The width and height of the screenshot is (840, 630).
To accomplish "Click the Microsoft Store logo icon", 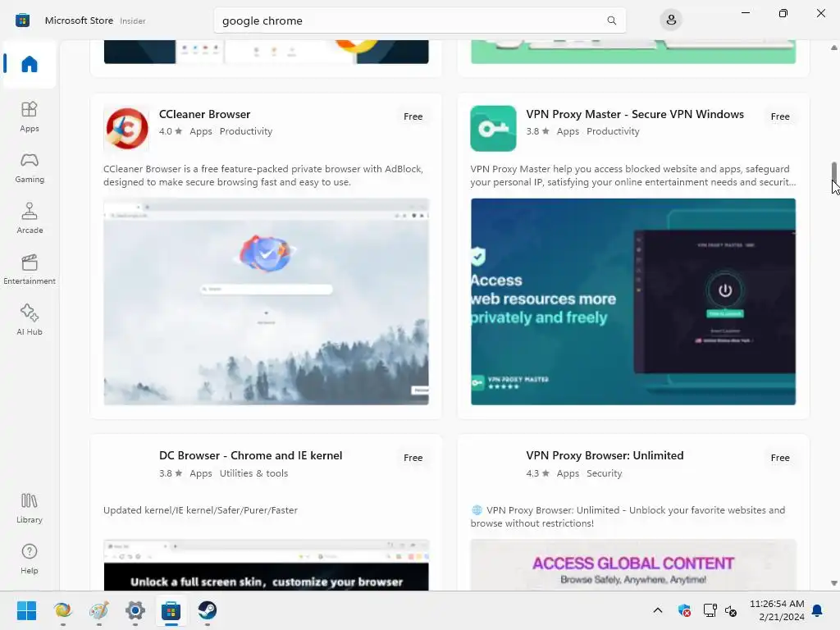I will (22, 21).
